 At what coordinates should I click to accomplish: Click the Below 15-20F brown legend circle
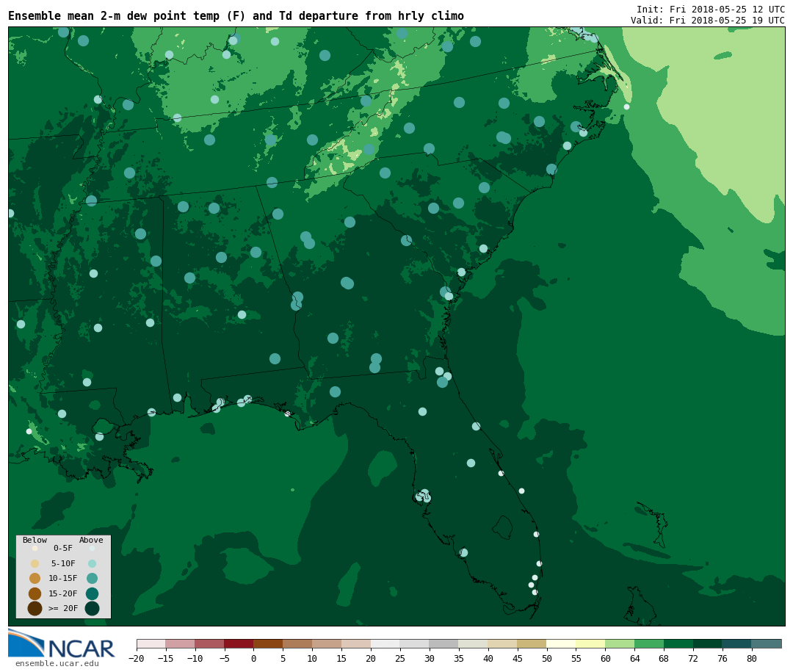[35, 593]
